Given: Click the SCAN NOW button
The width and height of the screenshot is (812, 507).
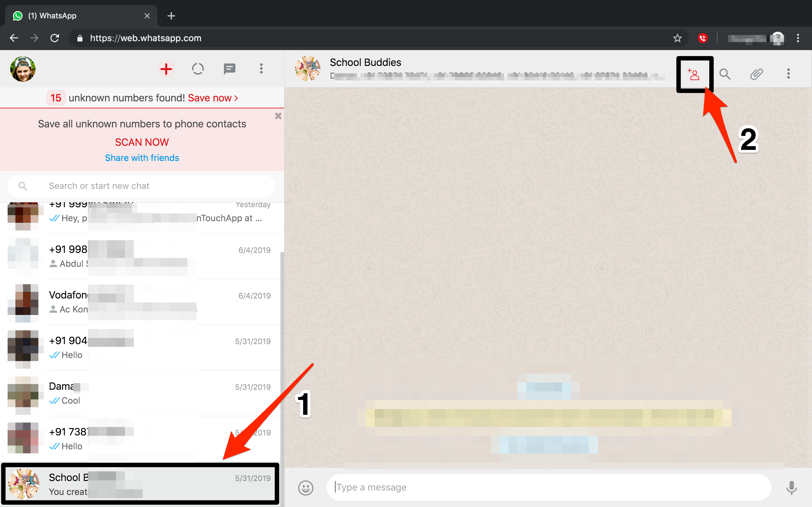Looking at the screenshot, I should click(x=142, y=142).
